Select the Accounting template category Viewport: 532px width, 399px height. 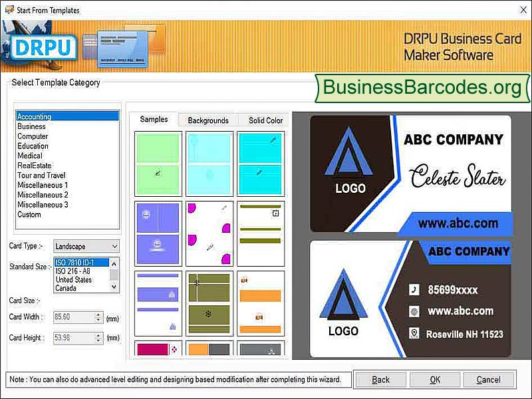[68, 116]
